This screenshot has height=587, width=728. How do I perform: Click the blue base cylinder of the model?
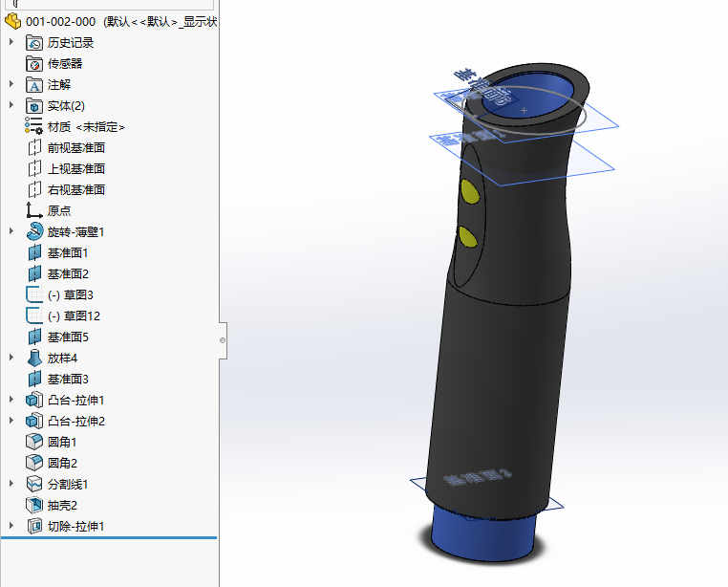tap(482, 534)
